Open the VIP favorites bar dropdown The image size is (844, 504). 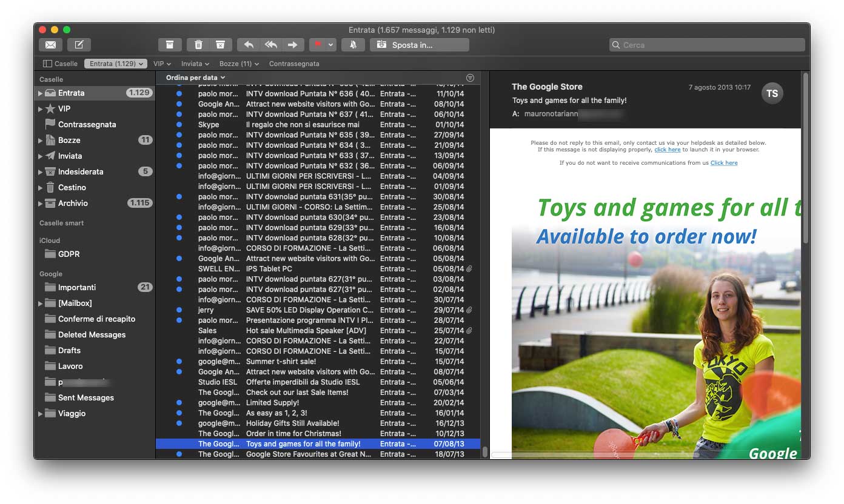click(162, 64)
